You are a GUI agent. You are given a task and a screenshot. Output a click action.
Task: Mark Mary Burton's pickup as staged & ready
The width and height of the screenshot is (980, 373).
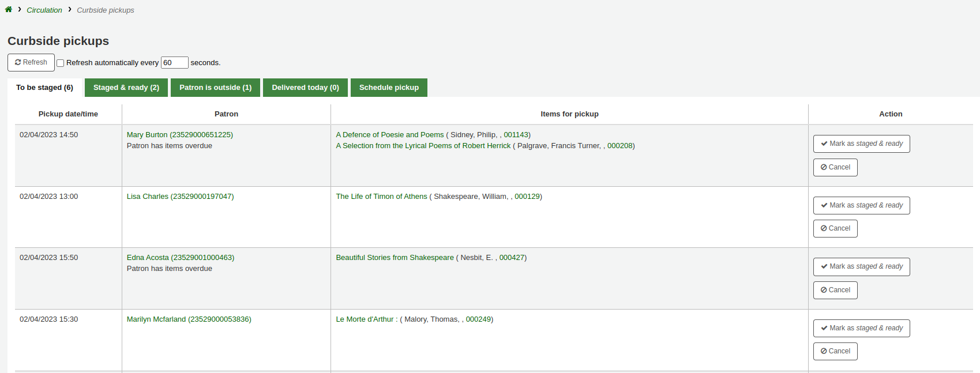(861, 144)
